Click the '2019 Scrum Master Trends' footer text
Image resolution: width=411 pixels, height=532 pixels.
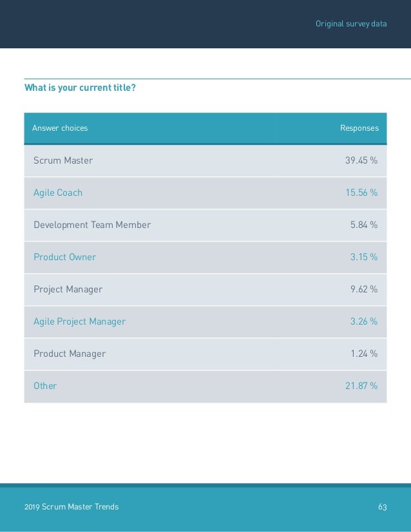click(72, 506)
